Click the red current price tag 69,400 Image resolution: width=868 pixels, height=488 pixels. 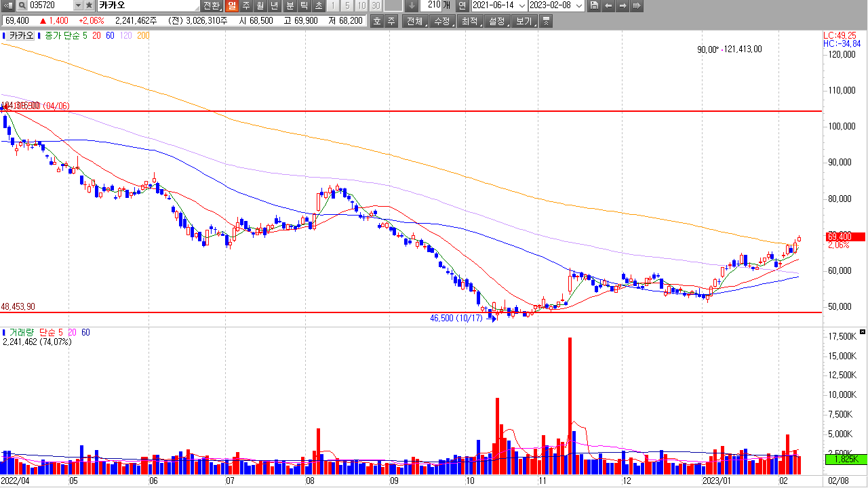tap(845, 237)
